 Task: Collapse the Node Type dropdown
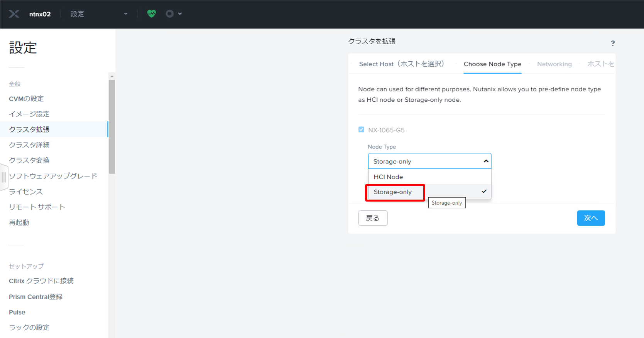(x=485, y=161)
